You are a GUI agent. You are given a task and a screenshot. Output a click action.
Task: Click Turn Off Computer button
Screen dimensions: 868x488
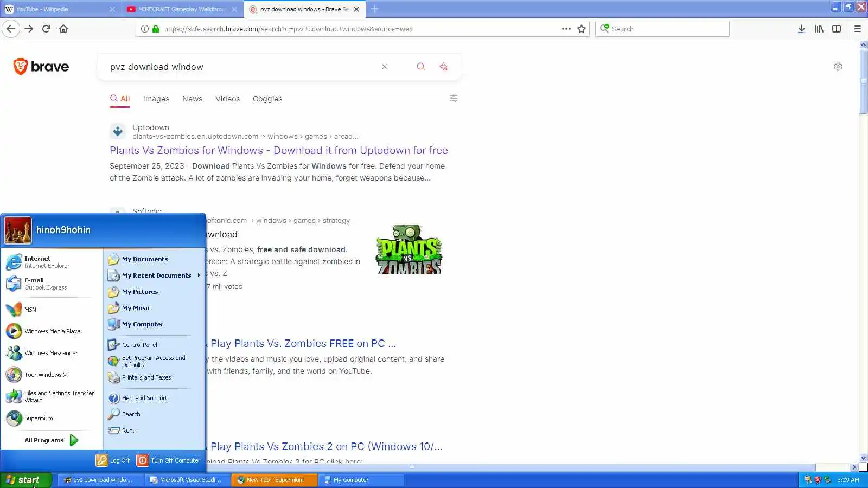pyautogui.click(x=169, y=460)
